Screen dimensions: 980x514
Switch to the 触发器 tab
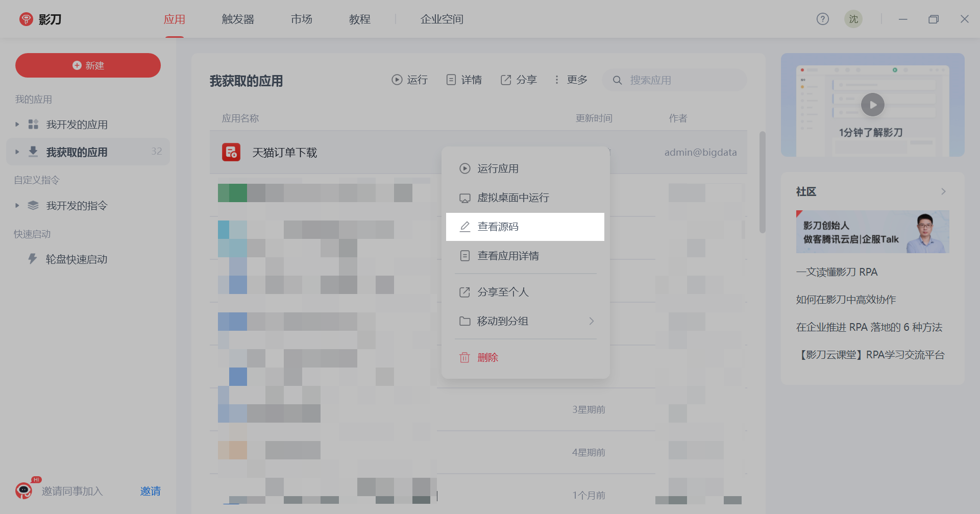pyautogui.click(x=238, y=19)
